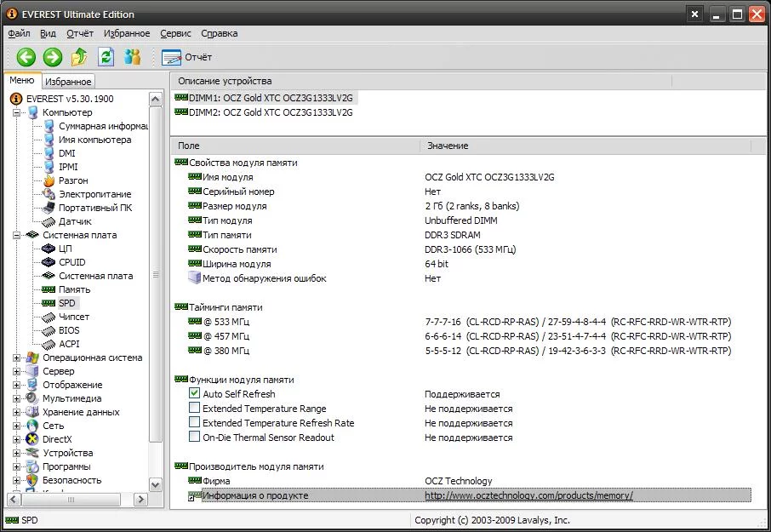Open the Датчик sensor tree item

pos(75,221)
